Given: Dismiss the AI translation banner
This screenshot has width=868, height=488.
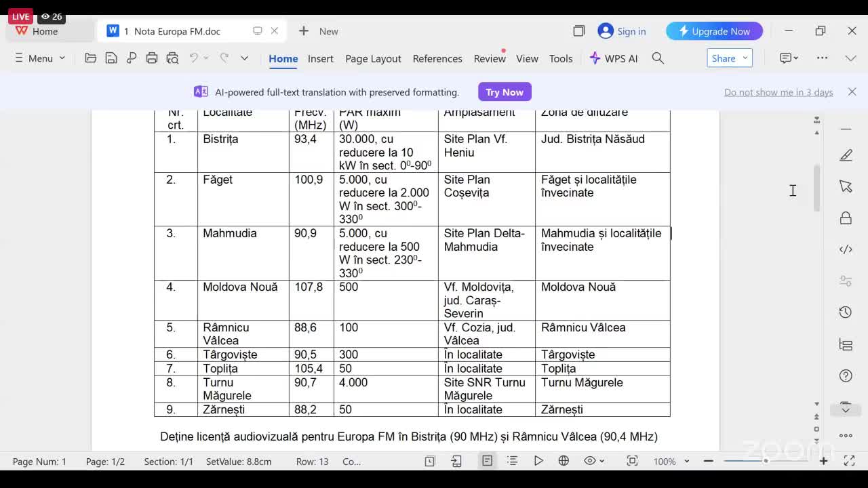Looking at the screenshot, I should tap(852, 91).
